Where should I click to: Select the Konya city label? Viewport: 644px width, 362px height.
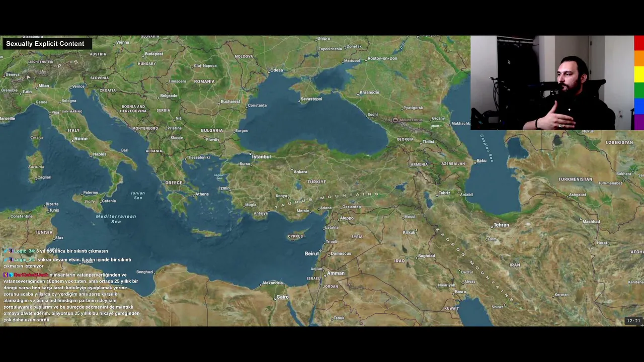pyautogui.click(x=281, y=196)
